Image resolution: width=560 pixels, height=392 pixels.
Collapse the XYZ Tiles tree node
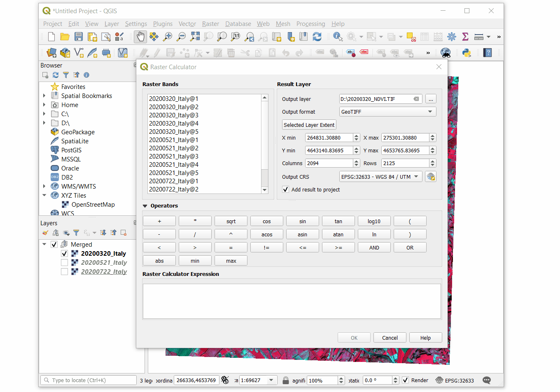(x=44, y=196)
